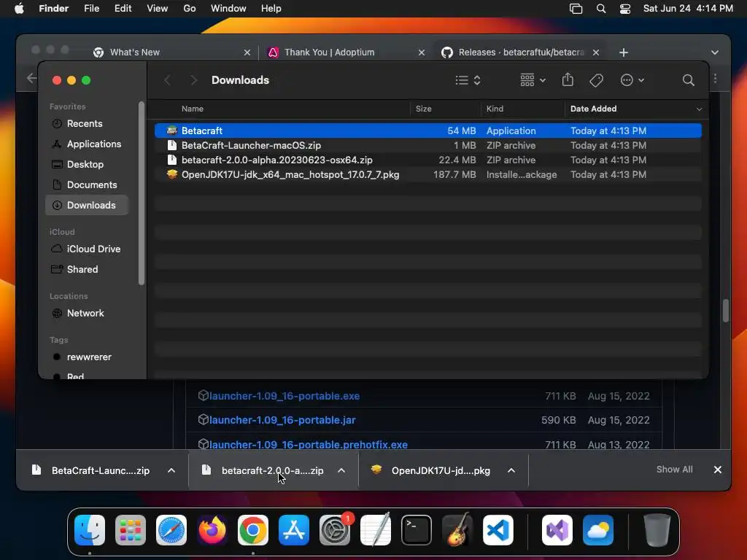The image size is (747, 560).
Task: Open the Shared folder in the sidebar
Action: [82, 270]
